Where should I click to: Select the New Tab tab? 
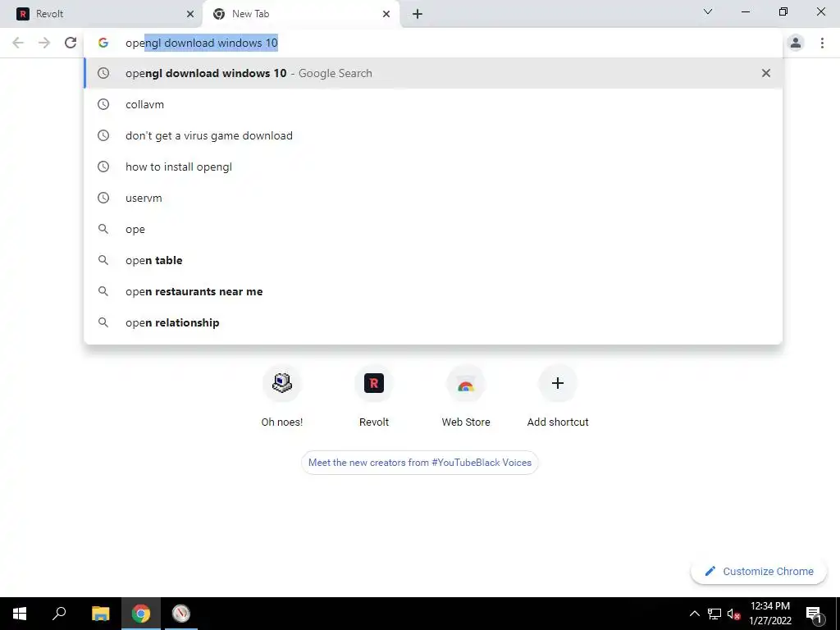click(301, 14)
